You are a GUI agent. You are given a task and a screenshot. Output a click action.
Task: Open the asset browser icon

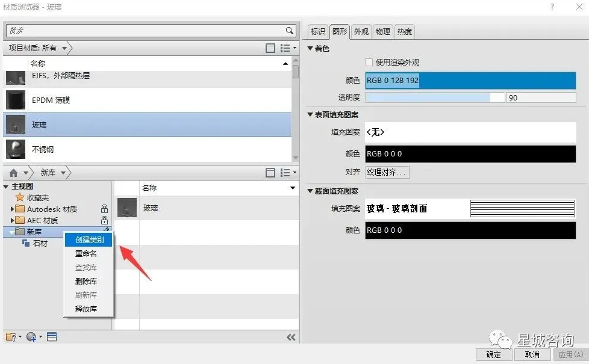[x=52, y=336]
